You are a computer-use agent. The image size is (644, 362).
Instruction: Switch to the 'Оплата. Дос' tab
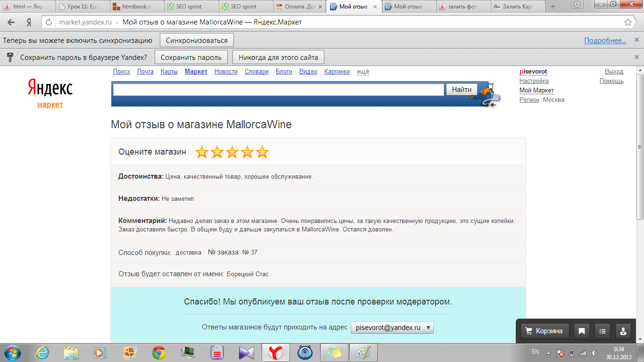[x=299, y=7]
